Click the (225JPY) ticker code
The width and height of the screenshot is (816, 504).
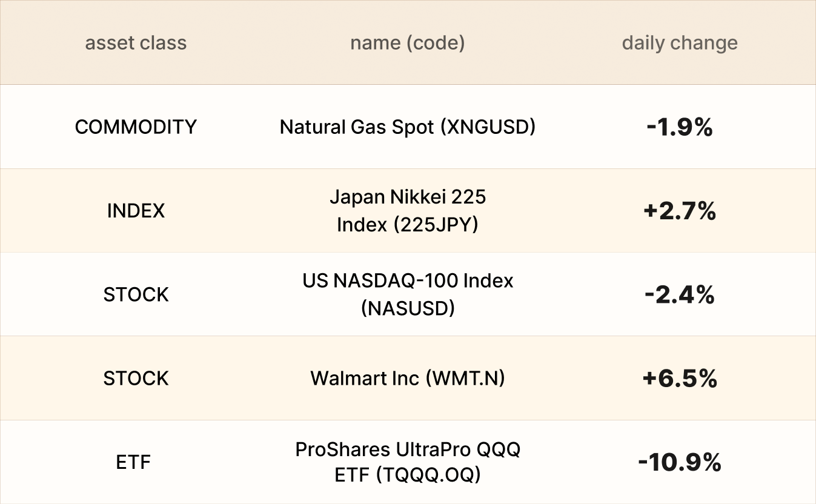pyautogui.click(x=436, y=225)
